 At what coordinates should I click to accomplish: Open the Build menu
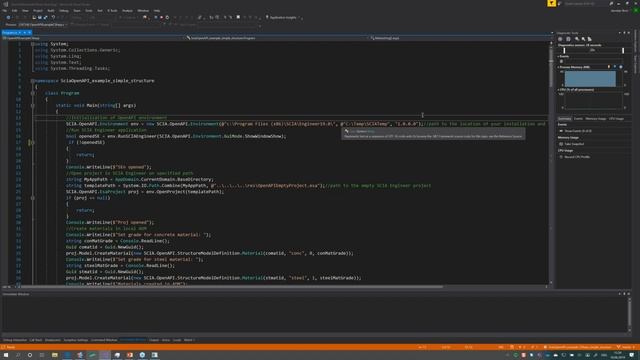(51, 11)
